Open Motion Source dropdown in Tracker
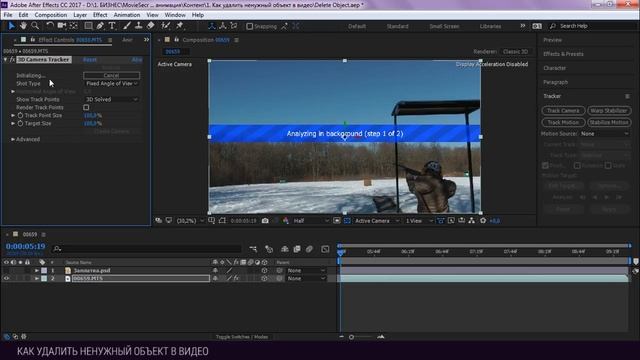640x360 pixels. (604, 134)
